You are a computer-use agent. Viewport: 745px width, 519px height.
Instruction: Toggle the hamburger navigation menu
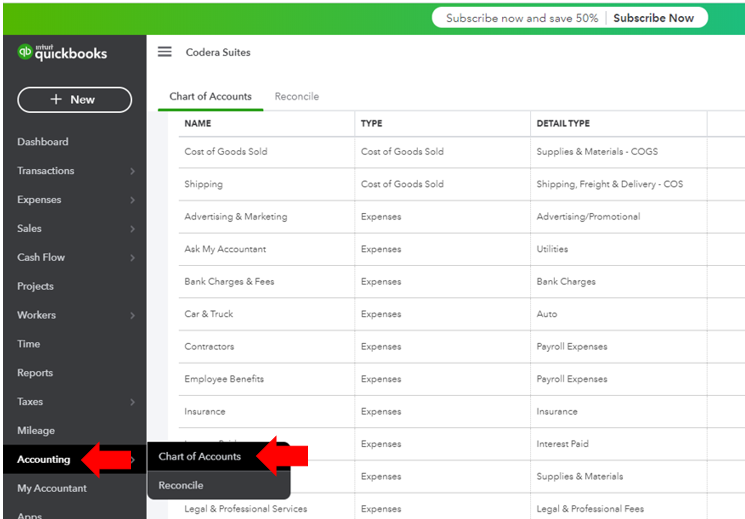coord(164,52)
